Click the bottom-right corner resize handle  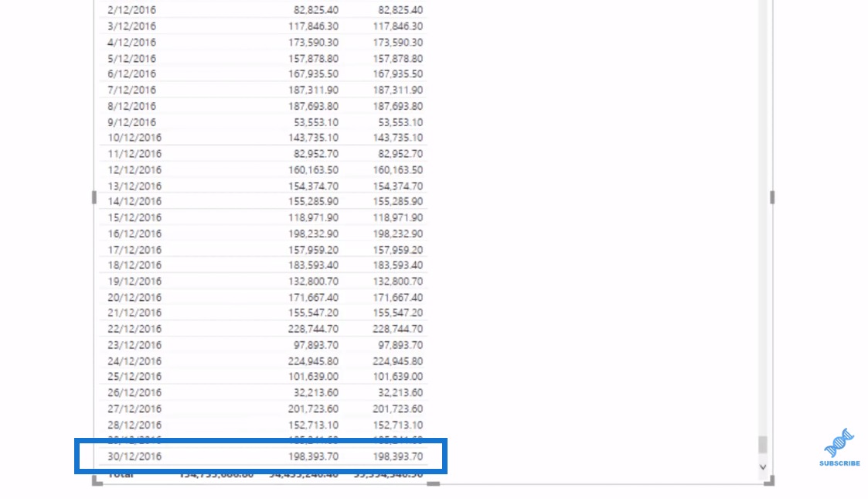pyautogui.click(x=770, y=481)
